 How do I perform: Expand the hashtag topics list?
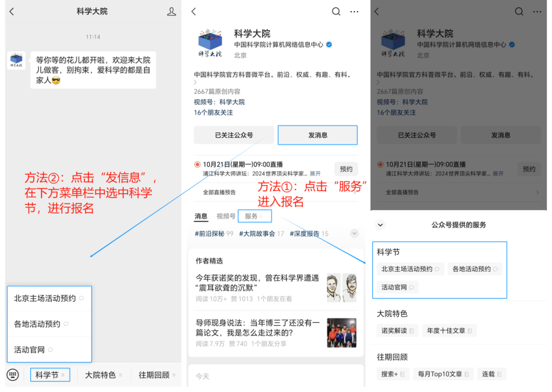coord(355,233)
